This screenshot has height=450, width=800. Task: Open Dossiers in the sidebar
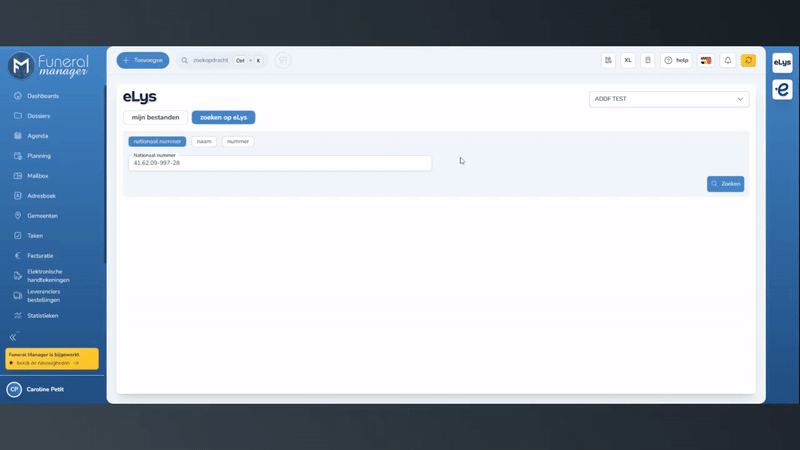tap(38, 116)
